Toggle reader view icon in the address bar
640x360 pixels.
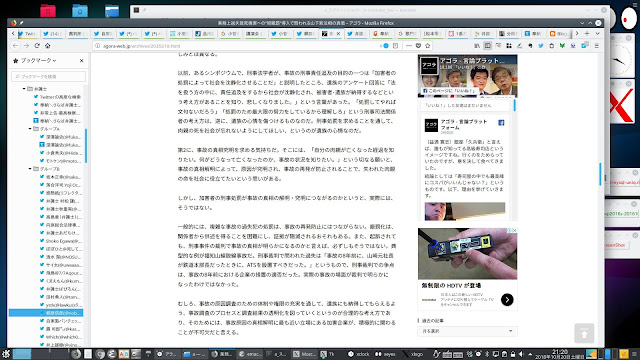click(396, 46)
